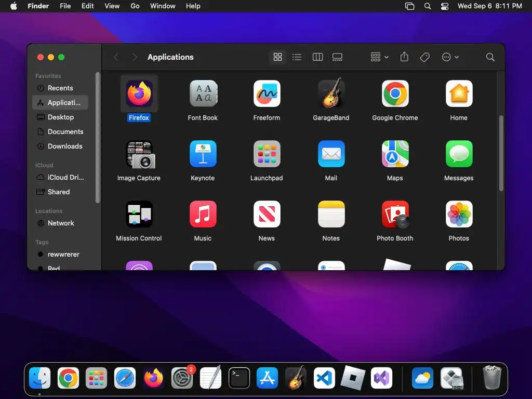Select the rewwrerer tag in sidebar
Image resolution: width=532 pixels, height=399 pixels.
point(60,255)
